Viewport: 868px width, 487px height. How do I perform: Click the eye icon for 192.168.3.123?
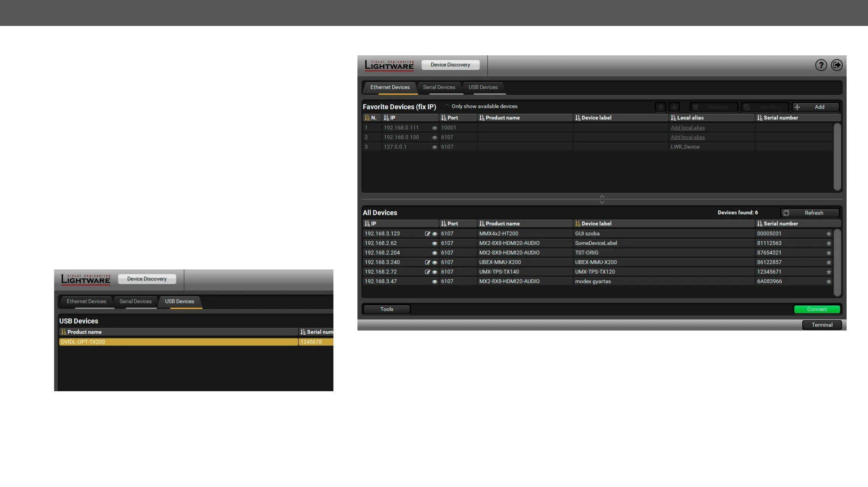coord(435,234)
